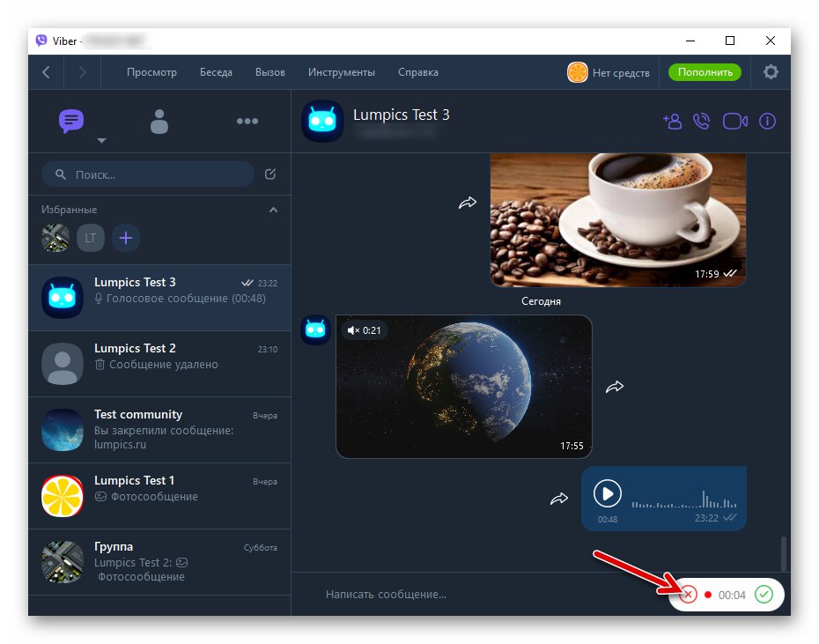Open the contacts tab icon
The image size is (819, 644).
click(159, 122)
